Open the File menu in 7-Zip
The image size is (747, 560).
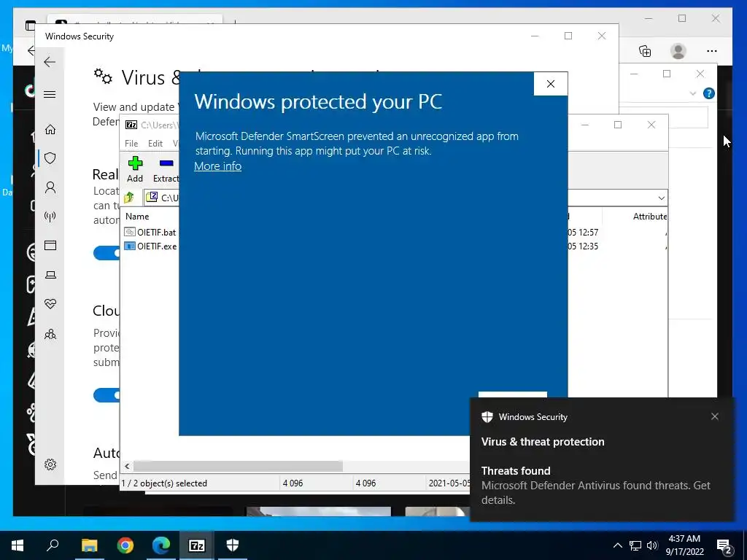pyautogui.click(x=131, y=144)
